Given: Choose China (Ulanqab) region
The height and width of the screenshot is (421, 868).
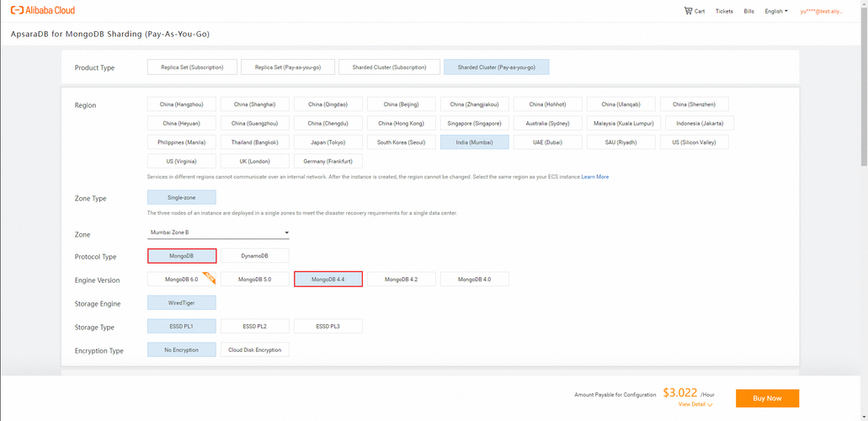Looking at the screenshot, I should coord(621,104).
